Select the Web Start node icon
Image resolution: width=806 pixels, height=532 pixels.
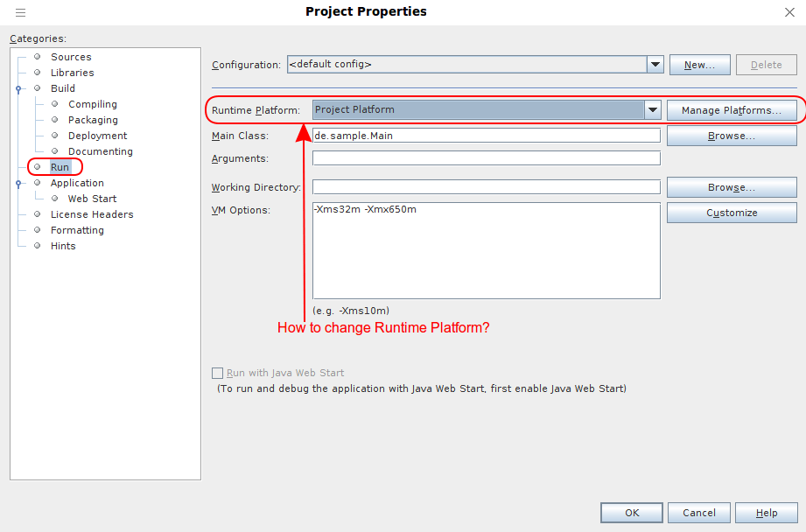[x=53, y=199]
